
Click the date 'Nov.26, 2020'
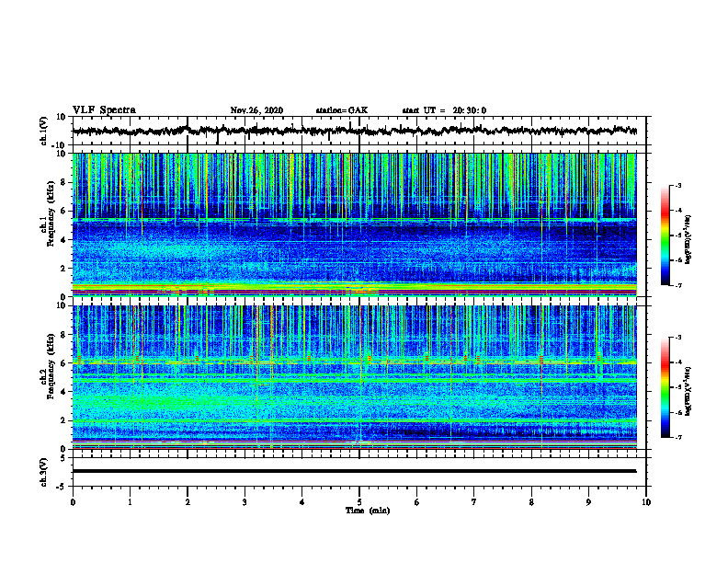256,110
